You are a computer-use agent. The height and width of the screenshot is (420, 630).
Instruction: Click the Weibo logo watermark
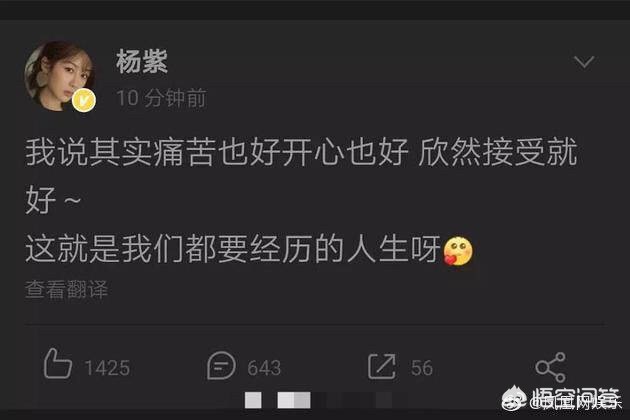pyautogui.click(x=513, y=397)
